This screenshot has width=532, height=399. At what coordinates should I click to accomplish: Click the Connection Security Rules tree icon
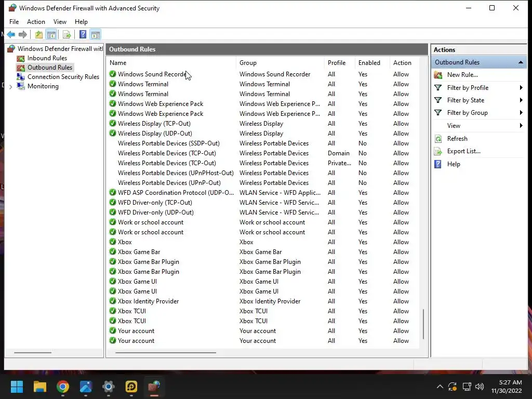click(x=21, y=77)
